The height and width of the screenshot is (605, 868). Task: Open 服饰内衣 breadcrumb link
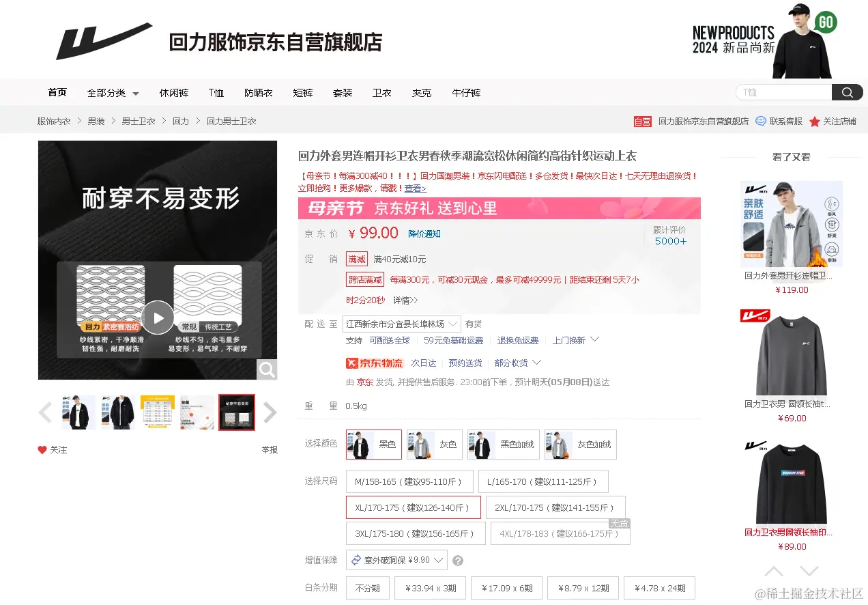54,122
